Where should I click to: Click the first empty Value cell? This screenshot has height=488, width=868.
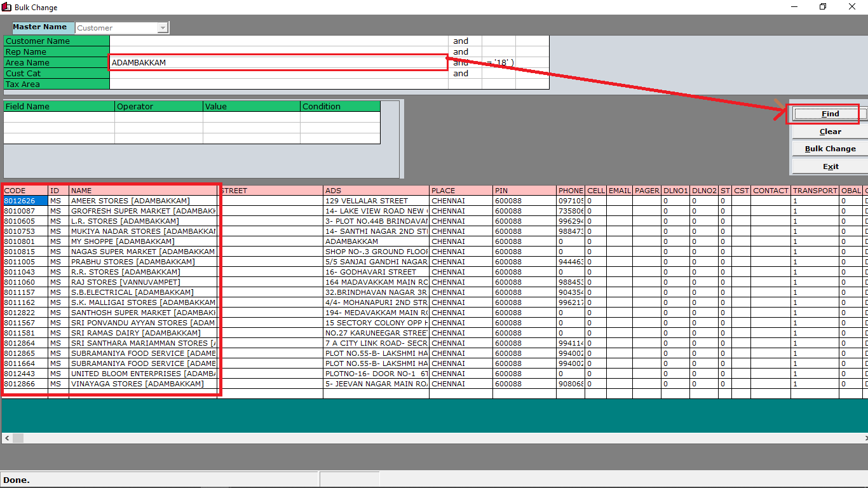tap(252, 118)
